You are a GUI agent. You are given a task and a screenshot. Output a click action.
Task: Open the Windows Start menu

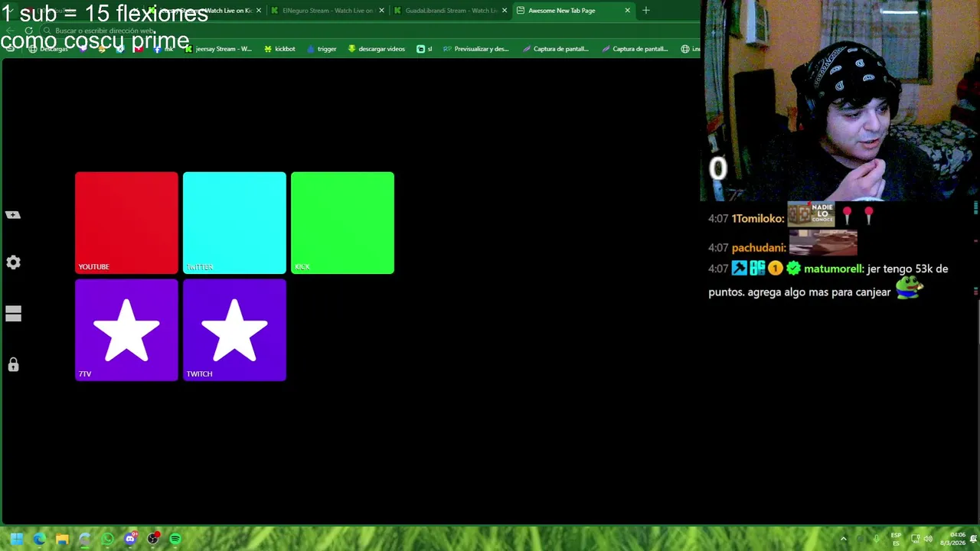click(x=17, y=539)
